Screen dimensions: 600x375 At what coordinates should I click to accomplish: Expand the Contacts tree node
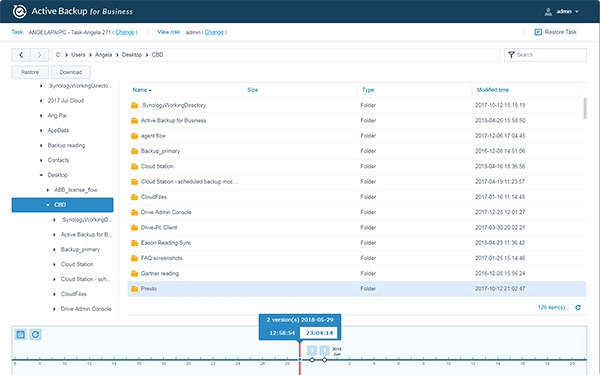point(41,160)
